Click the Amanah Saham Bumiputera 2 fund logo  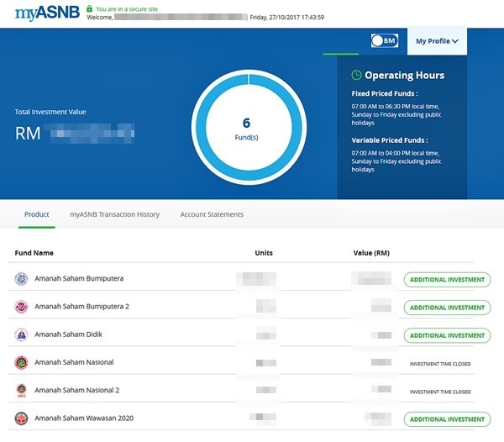click(x=21, y=307)
